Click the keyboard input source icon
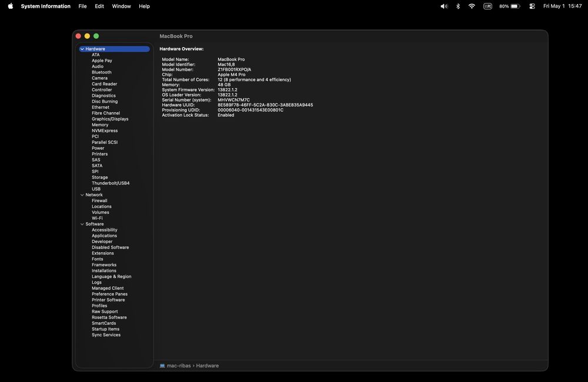This screenshot has width=588, height=382. pos(487,6)
